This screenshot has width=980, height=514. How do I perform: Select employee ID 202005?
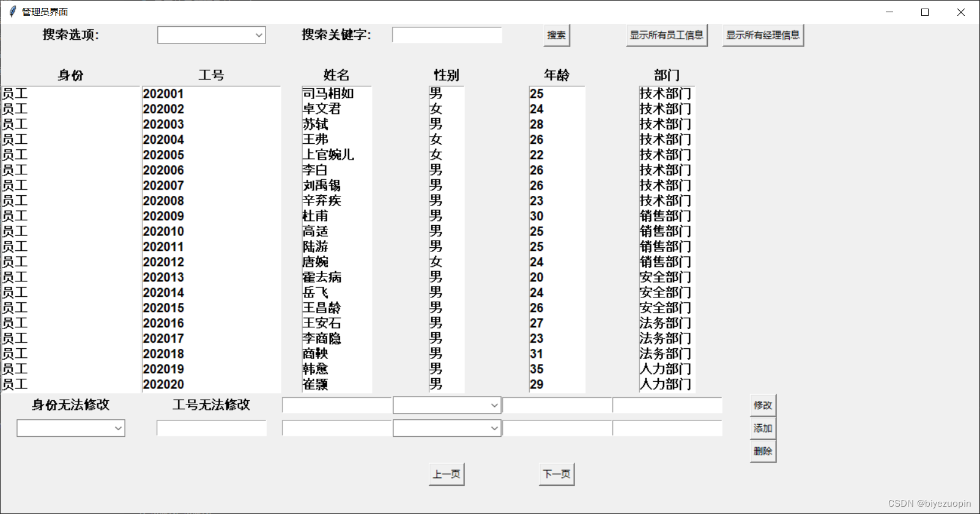coord(163,155)
